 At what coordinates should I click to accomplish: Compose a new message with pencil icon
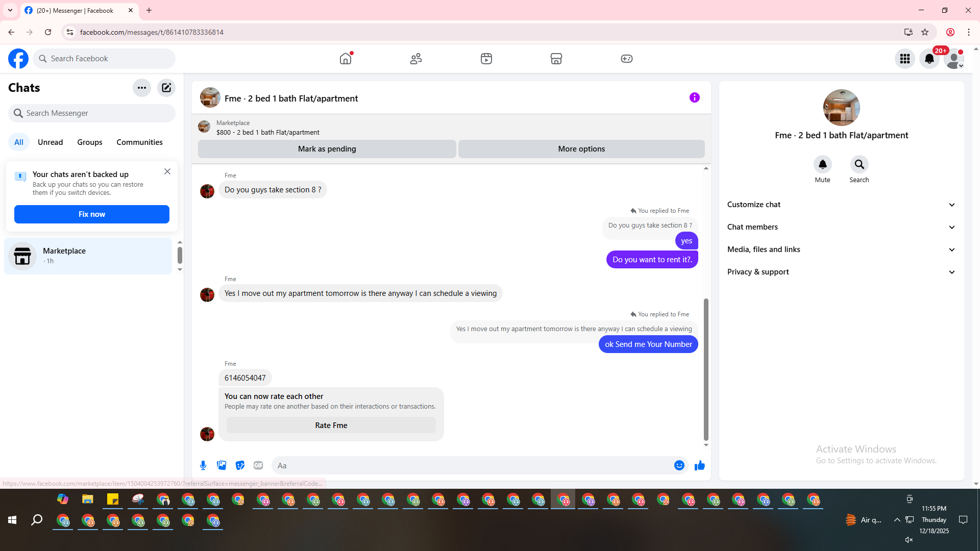point(166,88)
